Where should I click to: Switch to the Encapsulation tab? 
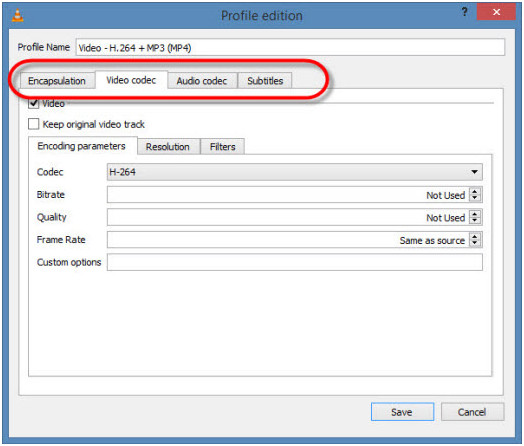(57, 81)
